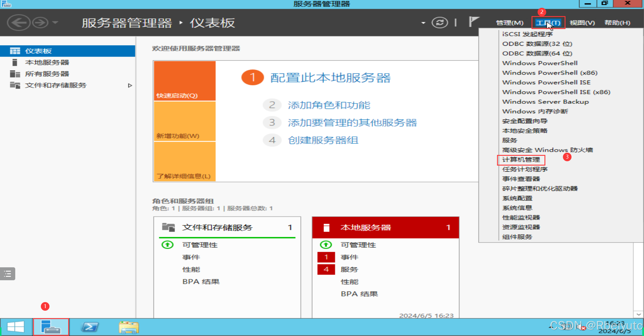Select 事件查看器 menu entry

tap(521, 179)
